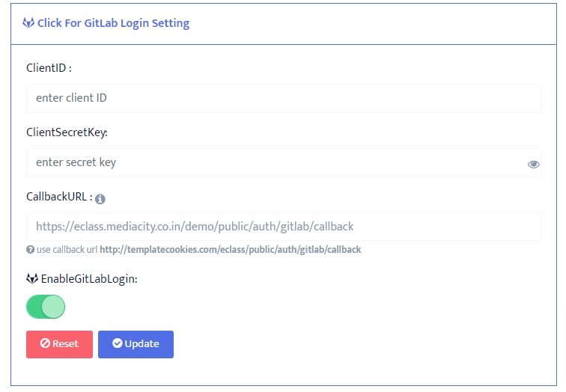Click the ClientSecretKey label
Viewport: 566px width, 392px height.
tap(67, 132)
